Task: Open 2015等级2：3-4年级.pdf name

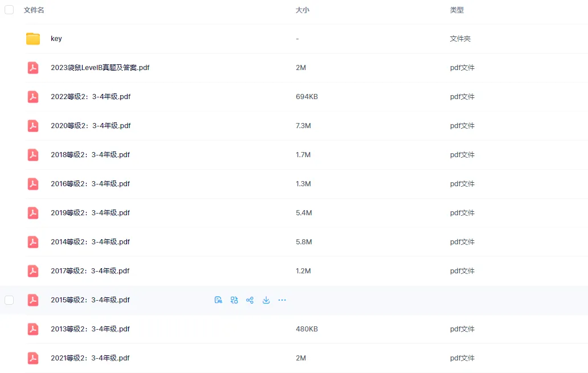Action: [x=91, y=300]
